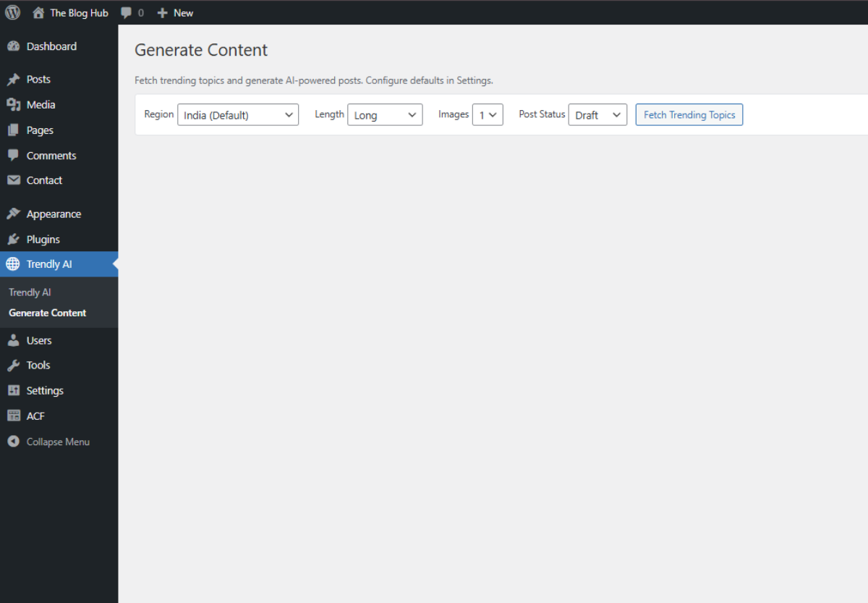Switch to the Generate Content submenu item
868x603 pixels.
[47, 313]
